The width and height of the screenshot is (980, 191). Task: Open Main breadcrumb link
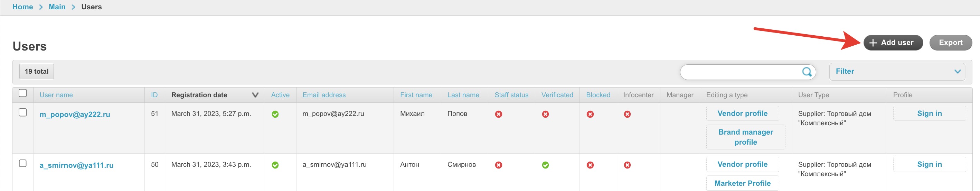[57, 7]
